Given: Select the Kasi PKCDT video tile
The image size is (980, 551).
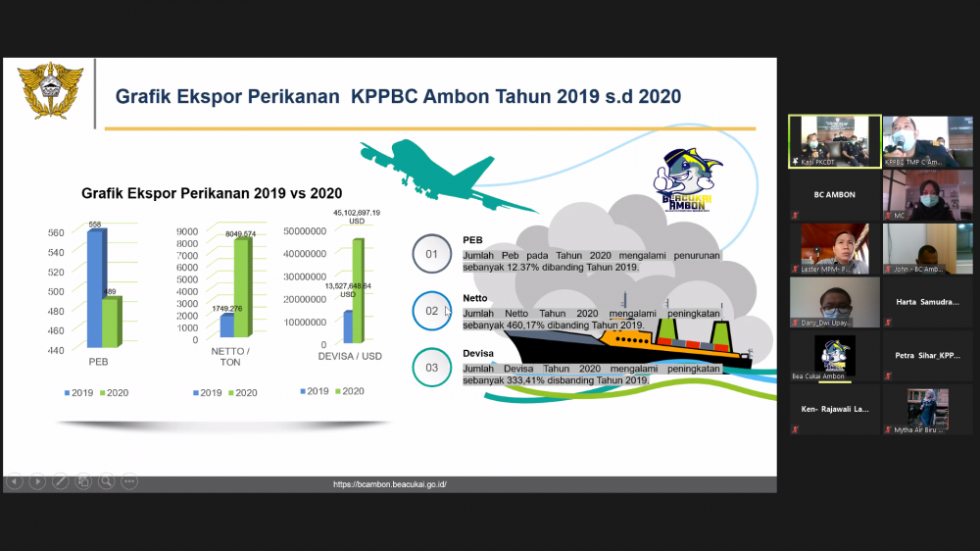Looking at the screenshot, I should (x=834, y=141).
